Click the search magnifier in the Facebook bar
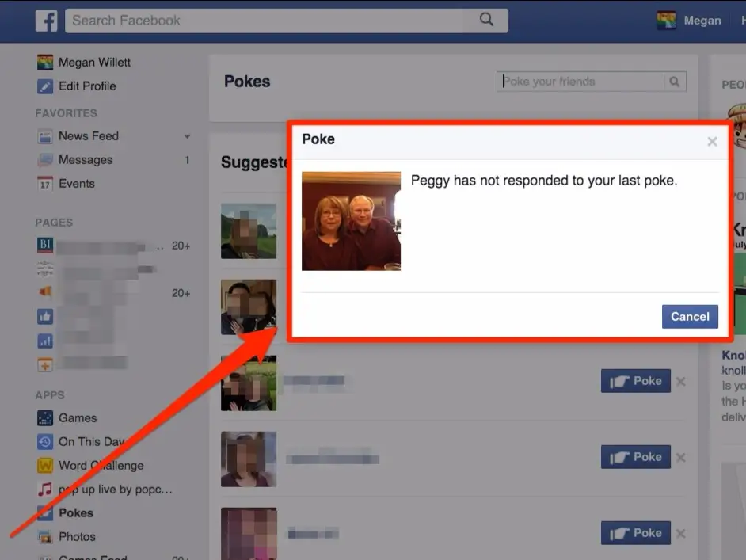This screenshot has width=746, height=560. click(x=486, y=20)
